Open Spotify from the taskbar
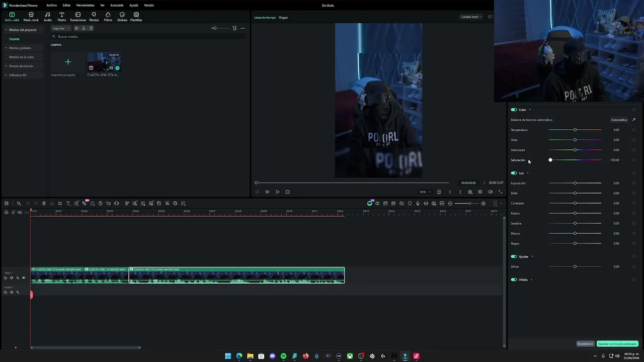Viewport: 644px width, 362px height. 283,356
